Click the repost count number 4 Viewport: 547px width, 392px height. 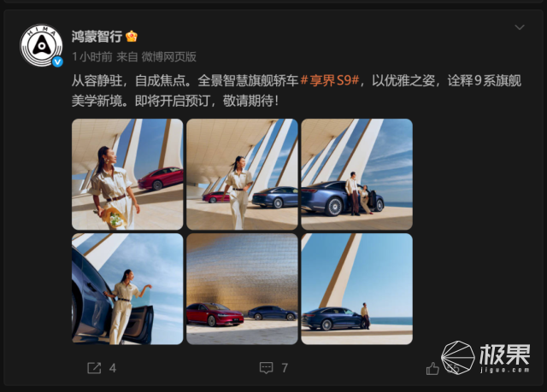[112, 368]
